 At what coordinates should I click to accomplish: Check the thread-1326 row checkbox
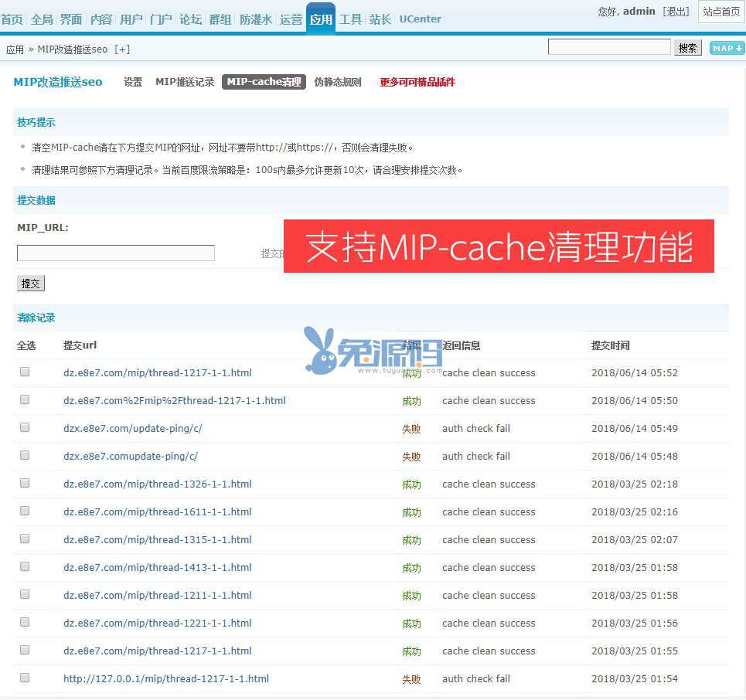pyautogui.click(x=25, y=483)
